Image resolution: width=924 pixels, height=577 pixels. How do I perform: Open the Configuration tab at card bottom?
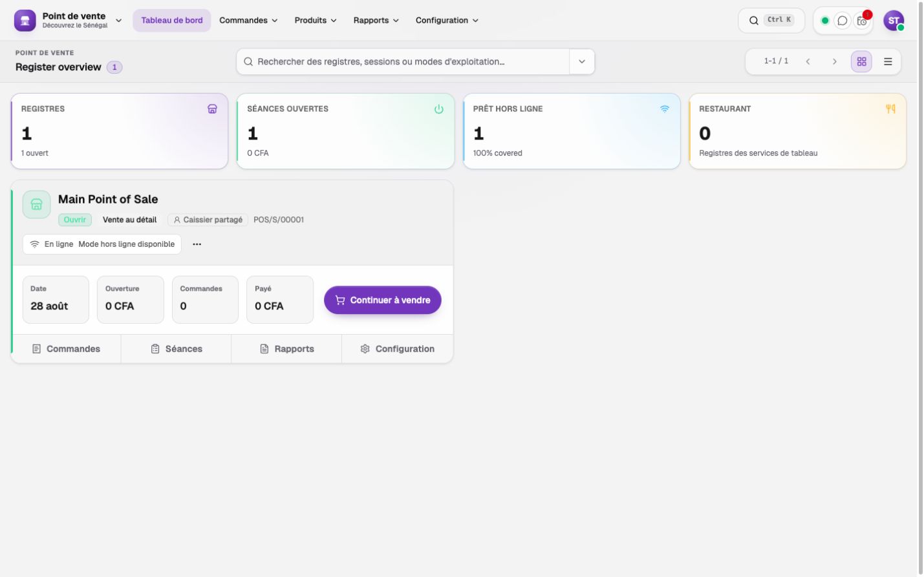click(397, 349)
